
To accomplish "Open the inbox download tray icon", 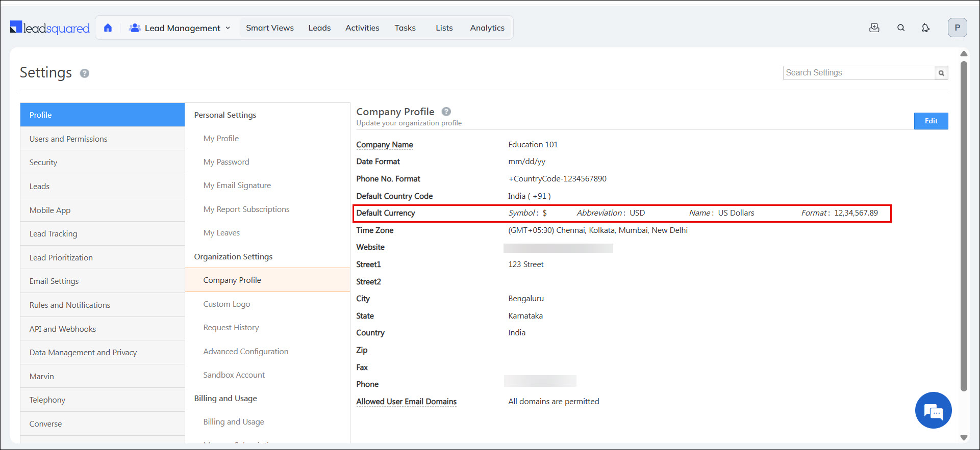I will (874, 28).
